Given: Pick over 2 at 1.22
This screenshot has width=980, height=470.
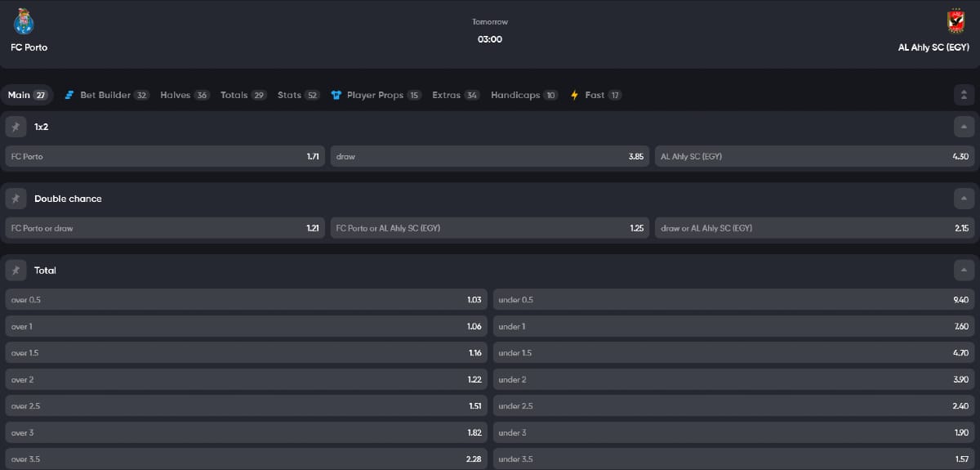Looking at the screenshot, I should [246, 379].
